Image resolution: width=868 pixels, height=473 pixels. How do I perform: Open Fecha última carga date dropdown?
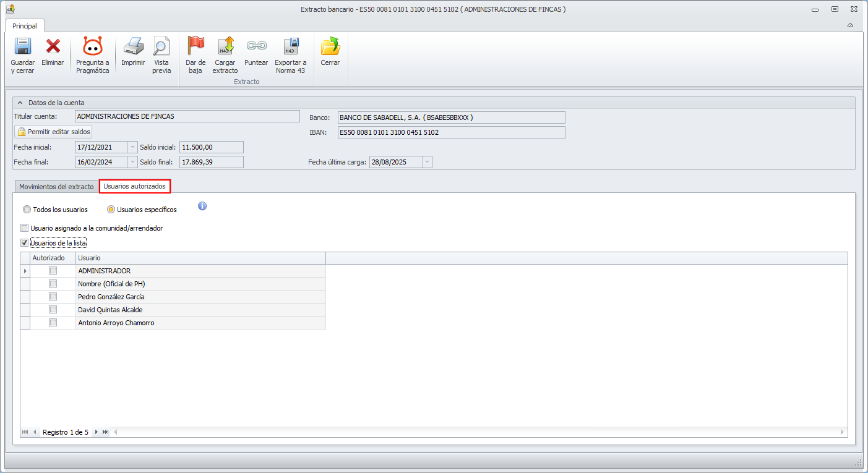pyautogui.click(x=426, y=162)
